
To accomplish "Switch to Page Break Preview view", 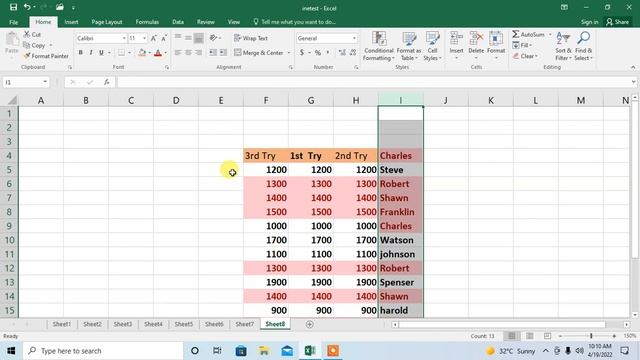I will [547, 336].
